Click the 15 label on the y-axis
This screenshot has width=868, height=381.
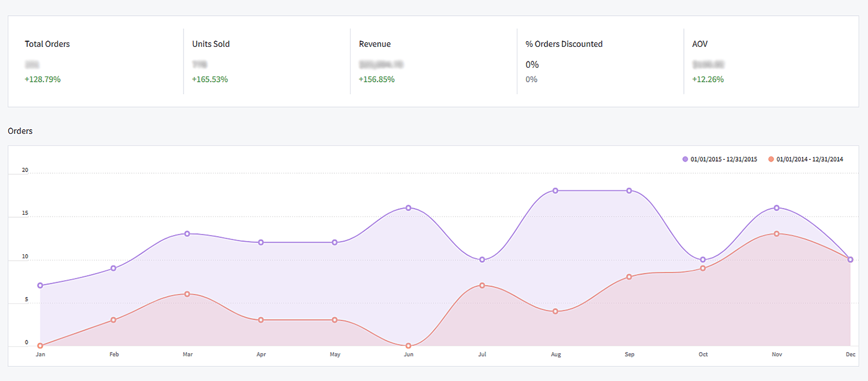tap(25, 213)
